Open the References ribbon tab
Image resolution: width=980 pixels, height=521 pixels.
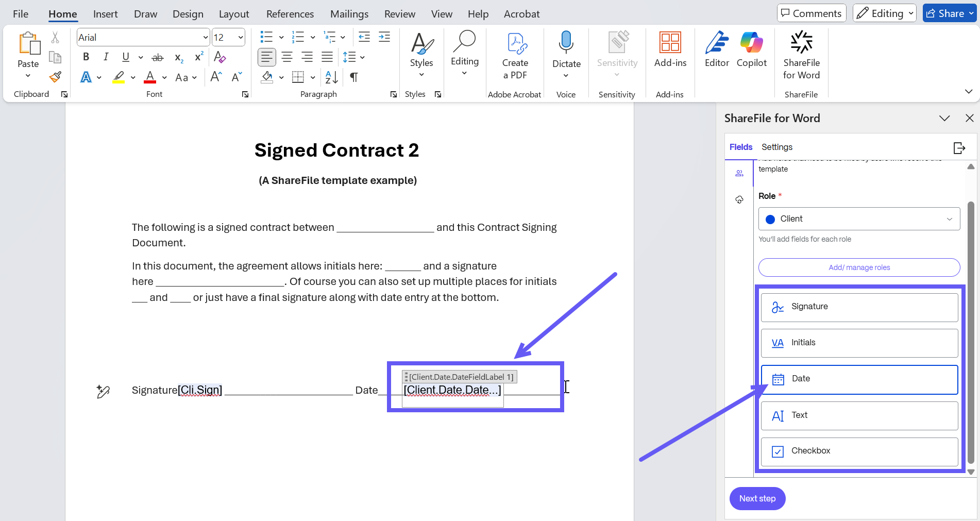coord(290,14)
